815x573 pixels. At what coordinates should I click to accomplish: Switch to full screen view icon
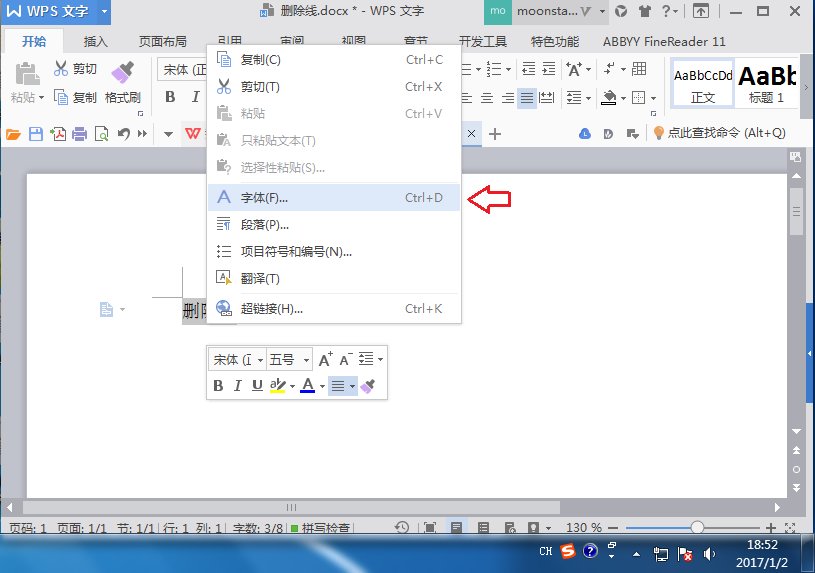(430, 528)
